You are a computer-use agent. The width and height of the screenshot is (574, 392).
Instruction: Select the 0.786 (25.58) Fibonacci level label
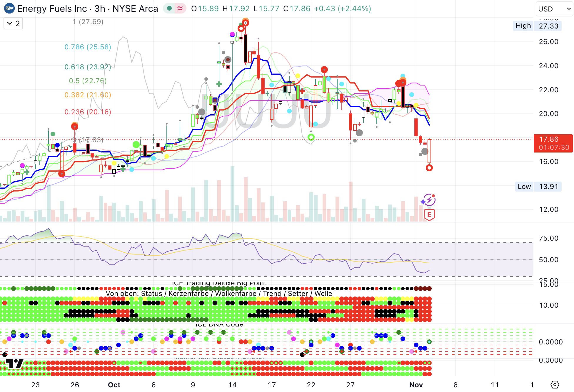(88, 47)
